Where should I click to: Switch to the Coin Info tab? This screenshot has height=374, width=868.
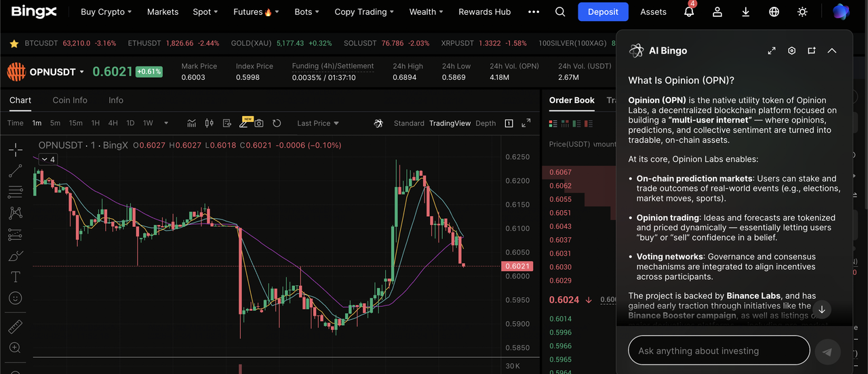pos(70,100)
